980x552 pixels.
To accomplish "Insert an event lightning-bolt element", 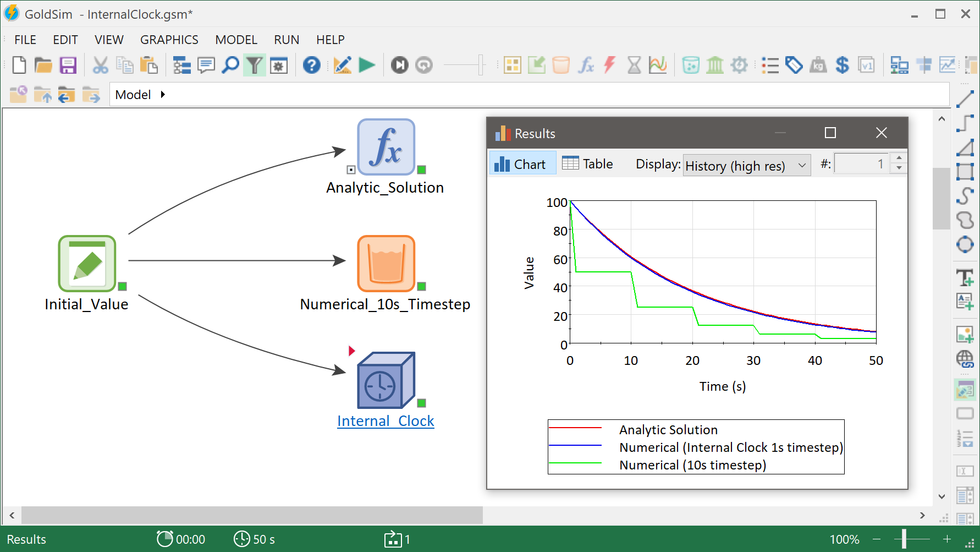I will click(x=609, y=65).
